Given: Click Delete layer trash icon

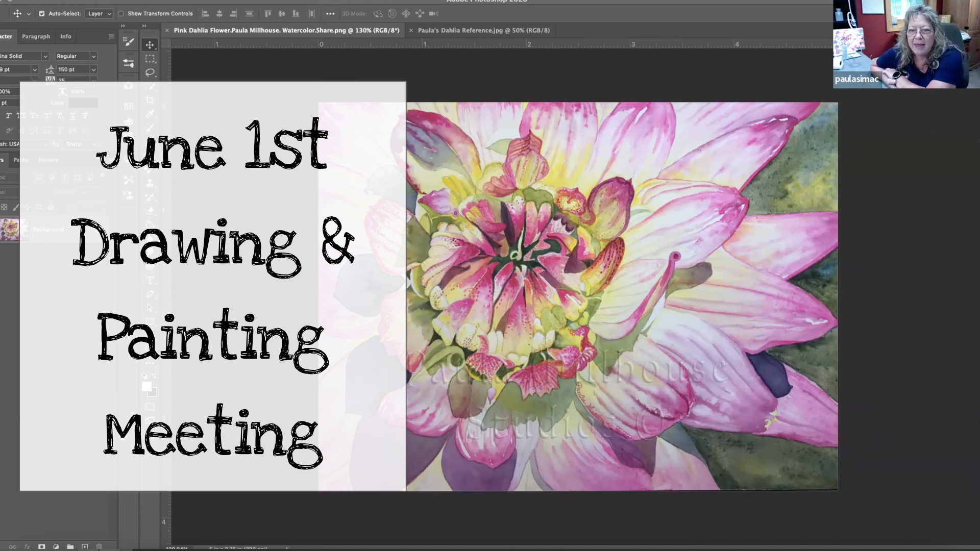Looking at the screenshot, I should point(100,547).
